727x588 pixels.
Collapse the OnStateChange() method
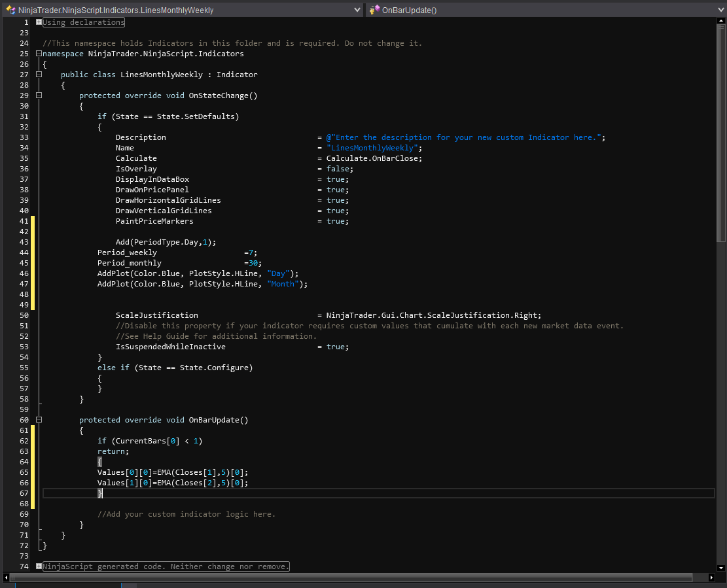tap(39, 95)
